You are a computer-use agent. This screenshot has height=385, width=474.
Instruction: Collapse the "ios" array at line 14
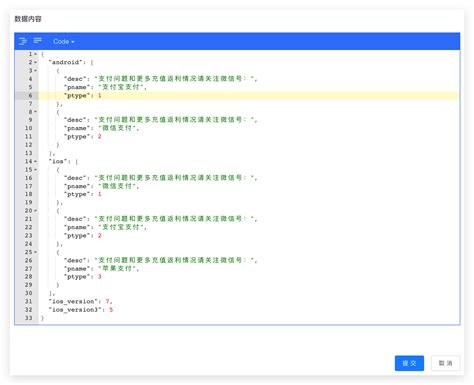tap(35, 161)
